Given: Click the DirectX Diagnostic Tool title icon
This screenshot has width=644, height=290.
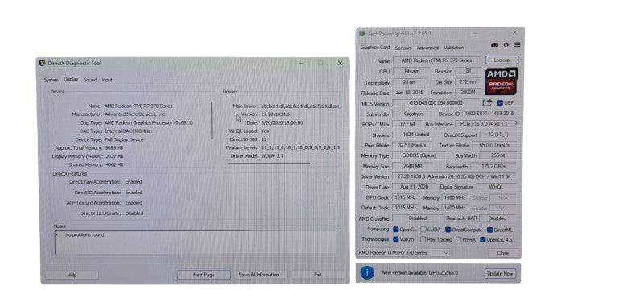Looking at the screenshot, I should pos(43,64).
